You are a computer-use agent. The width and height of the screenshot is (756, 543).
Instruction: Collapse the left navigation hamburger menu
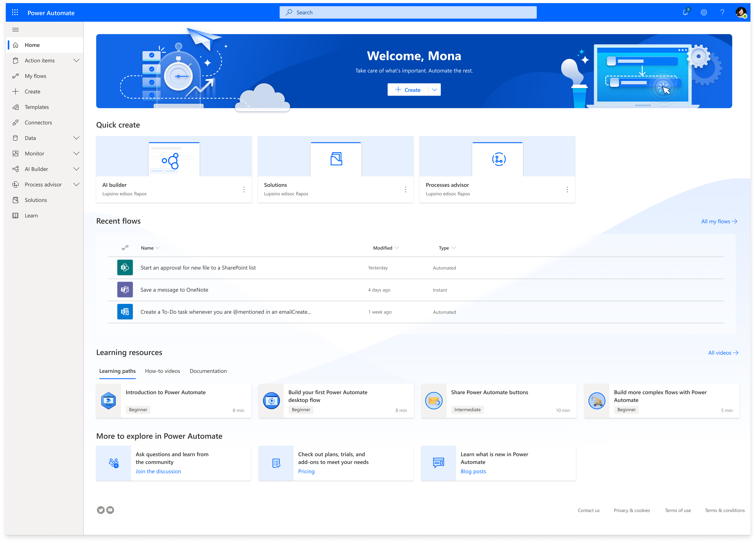[15, 30]
